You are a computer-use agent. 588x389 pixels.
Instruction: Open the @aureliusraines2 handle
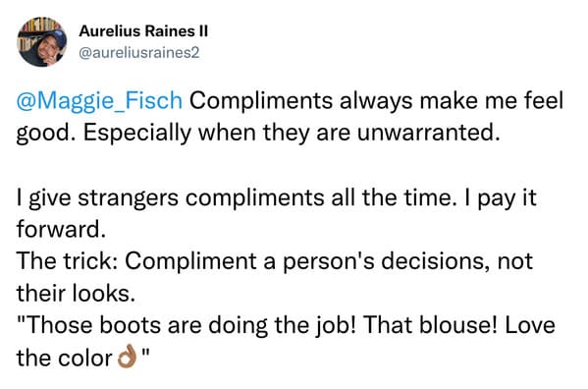point(139,53)
